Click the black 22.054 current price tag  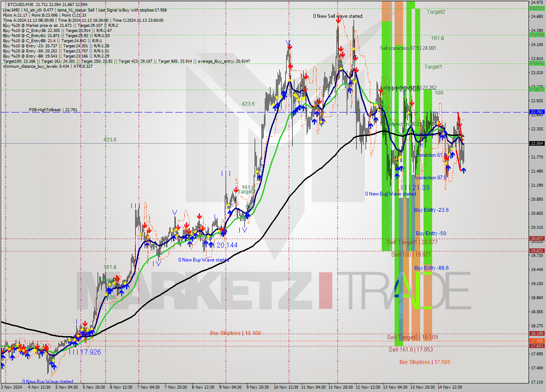click(x=537, y=144)
